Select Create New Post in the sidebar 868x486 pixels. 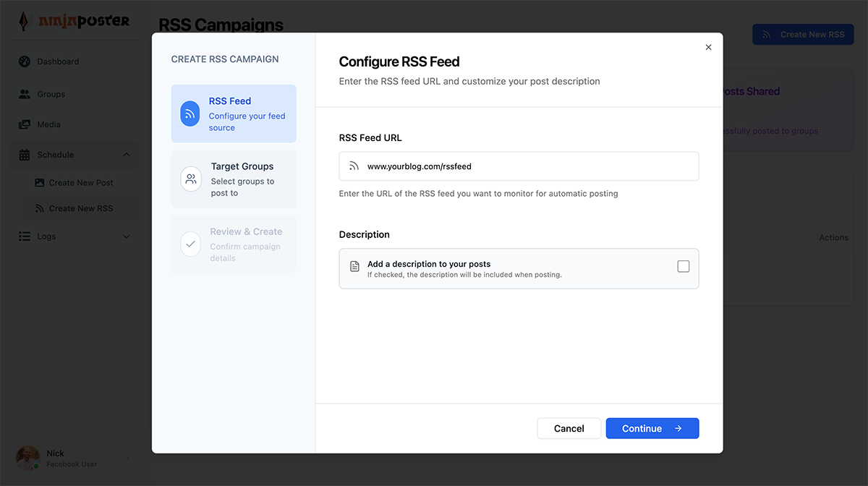tap(81, 183)
